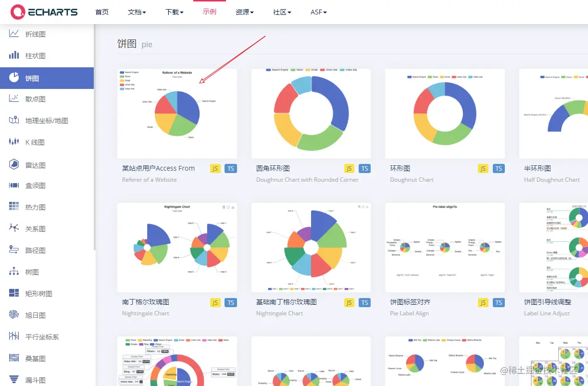Open TS version of 饼图标签对齐
Viewport: 588px width, 386px height.
pos(499,302)
